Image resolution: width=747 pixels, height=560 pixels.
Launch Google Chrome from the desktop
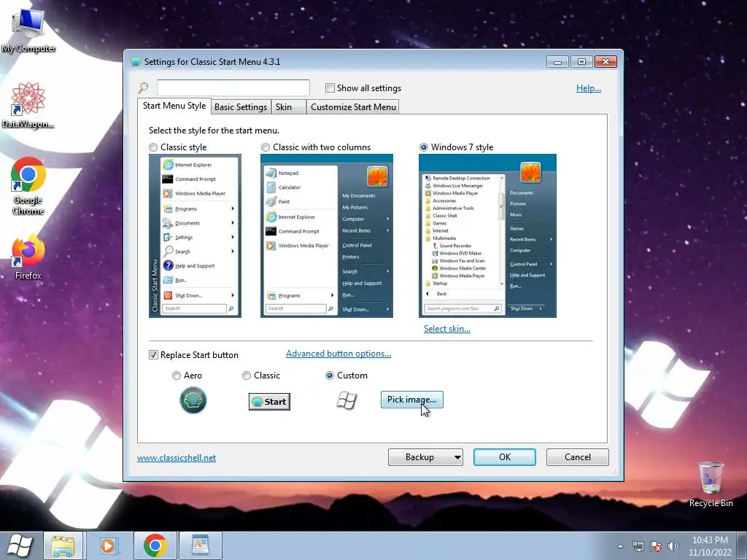coord(28,186)
